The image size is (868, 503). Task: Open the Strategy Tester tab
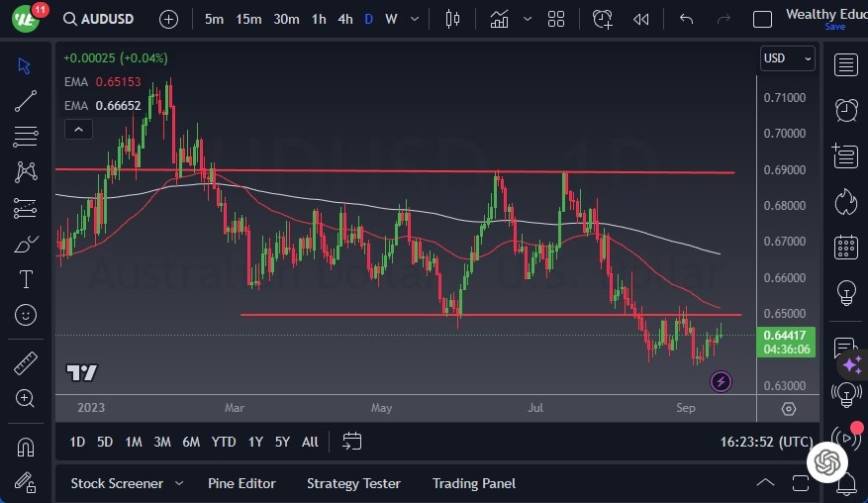click(353, 483)
